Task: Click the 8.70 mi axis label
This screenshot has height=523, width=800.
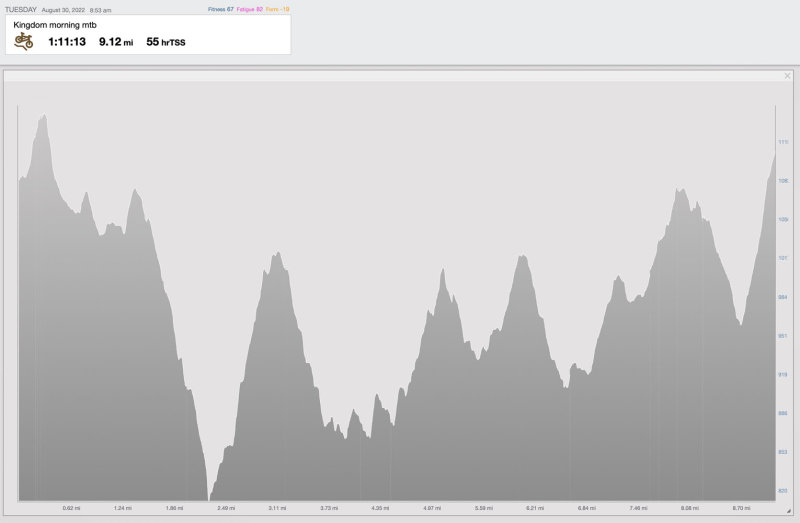Action: (x=741, y=508)
